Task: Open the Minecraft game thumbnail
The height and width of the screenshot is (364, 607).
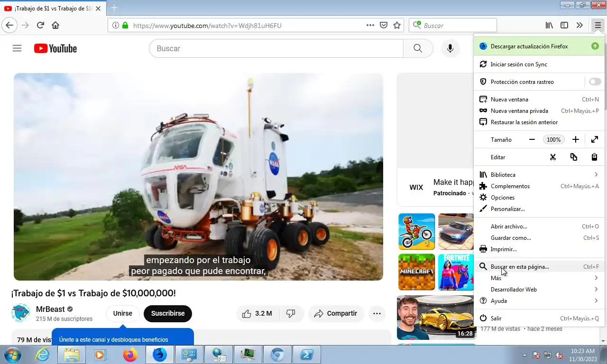Action: point(416,272)
